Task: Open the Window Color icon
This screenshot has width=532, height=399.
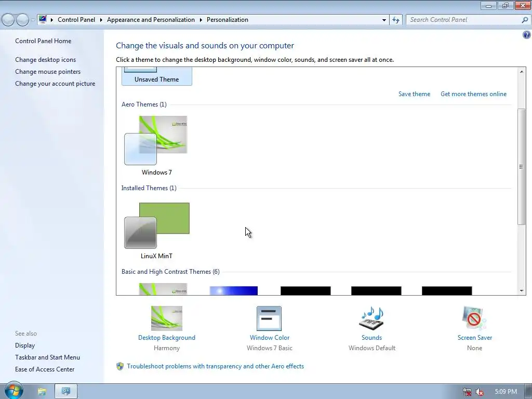Action: pyautogui.click(x=269, y=318)
